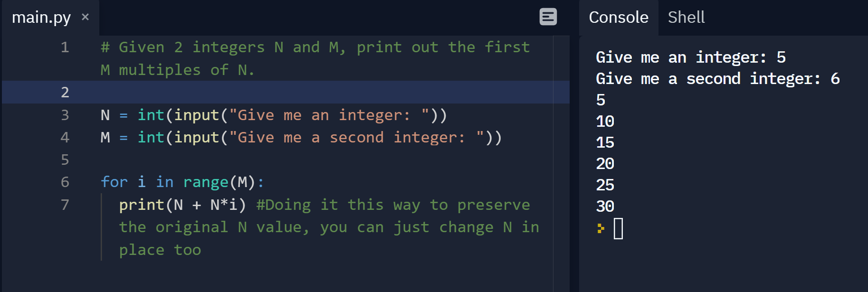Click line number 7 in gutter
The height and width of the screenshot is (292, 868).
tap(65, 205)
